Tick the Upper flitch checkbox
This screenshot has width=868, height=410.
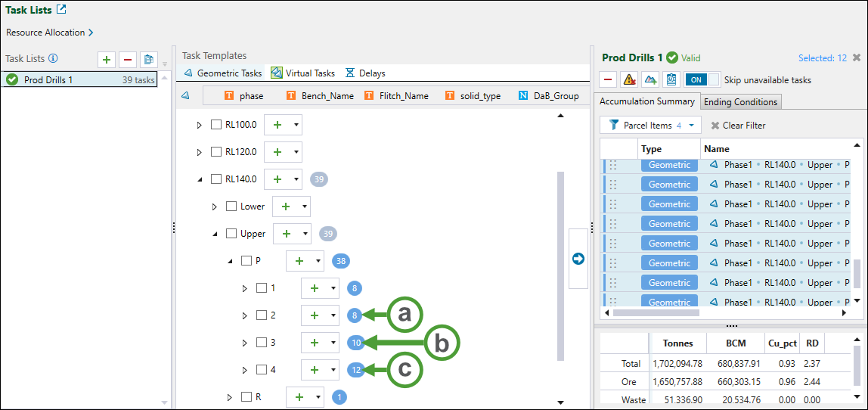[x=231, y=234]
